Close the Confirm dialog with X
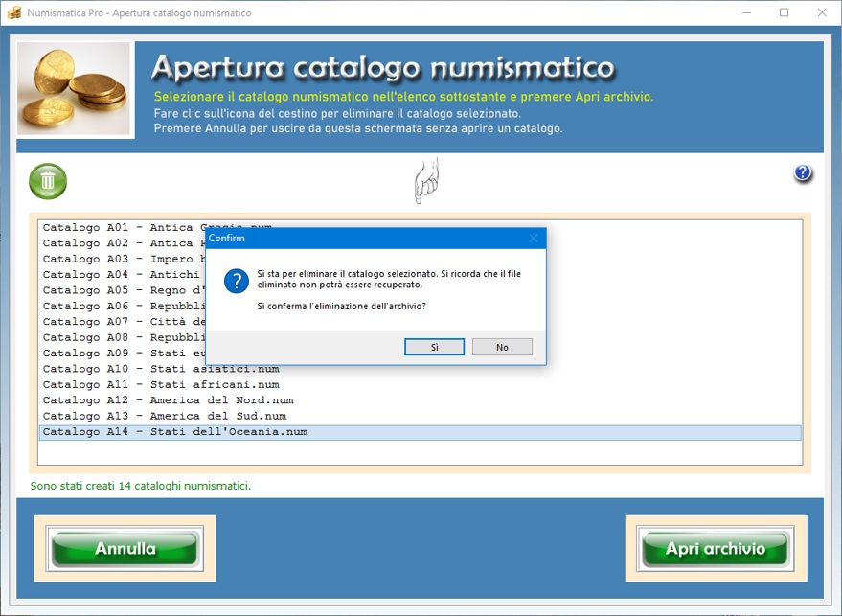This screenshot has height=616, width=842. point(534,238)
